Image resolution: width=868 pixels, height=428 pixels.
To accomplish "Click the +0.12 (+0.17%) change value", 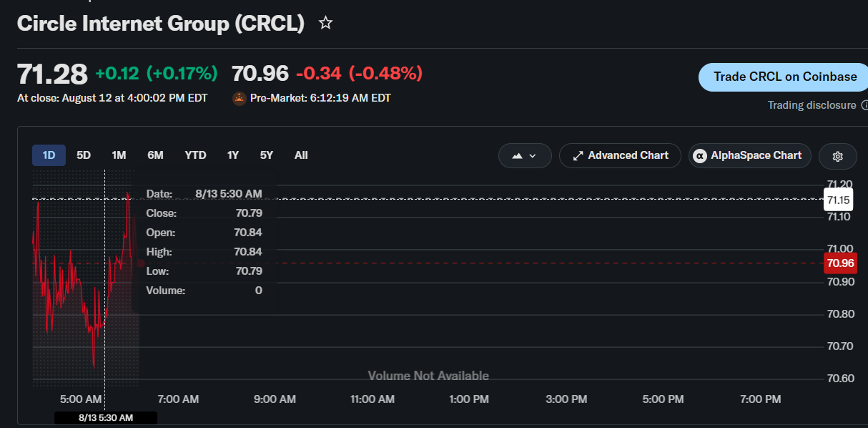I will [157, 73].
